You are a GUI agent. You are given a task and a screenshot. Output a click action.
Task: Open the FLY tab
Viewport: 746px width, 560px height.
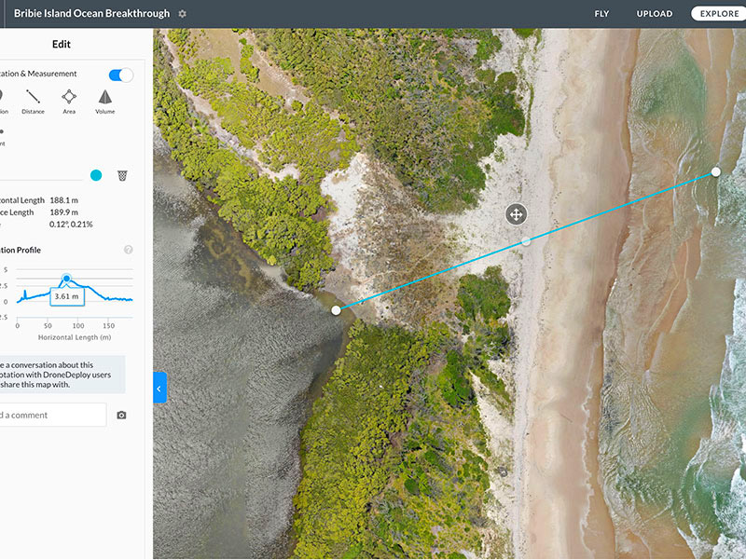602,14
